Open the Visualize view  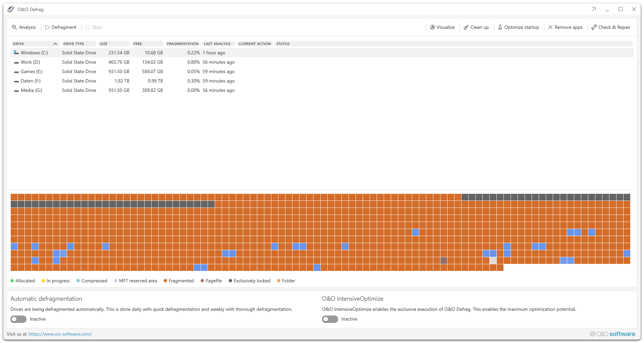coord(442,27)
